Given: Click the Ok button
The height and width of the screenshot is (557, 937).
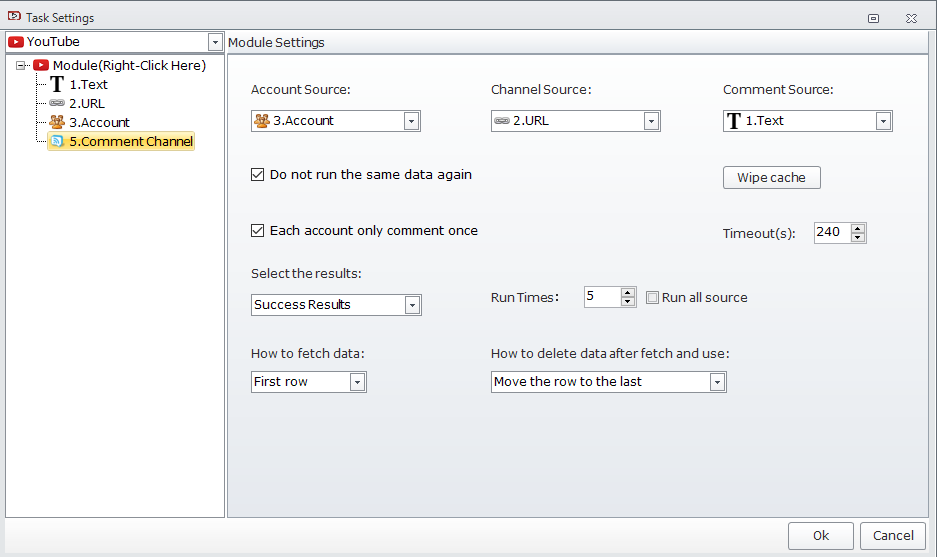Looking at the screenshot, I should pyautogui.click(x=820, y=535).
